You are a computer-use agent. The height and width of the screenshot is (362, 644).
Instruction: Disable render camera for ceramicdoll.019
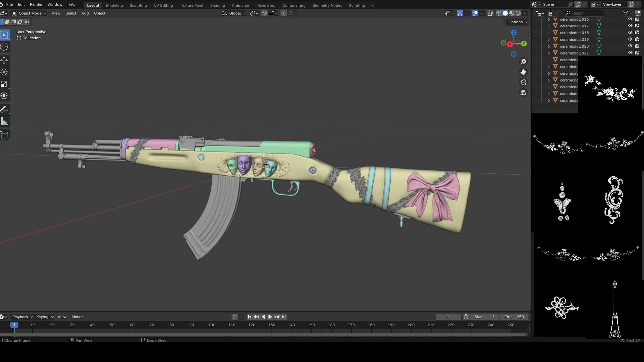(x=637, y=39)
